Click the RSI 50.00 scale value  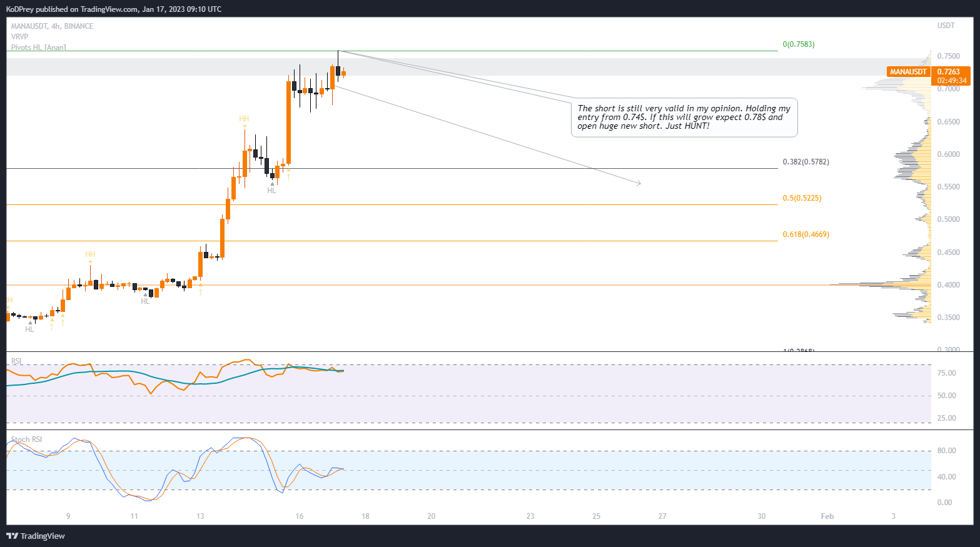pos(947,396)
